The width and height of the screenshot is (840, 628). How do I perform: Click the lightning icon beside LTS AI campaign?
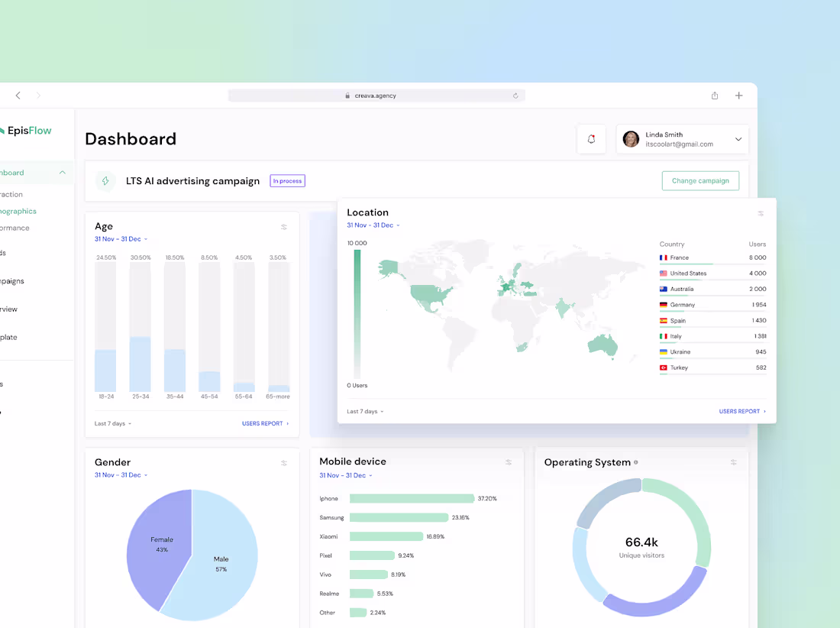point(105,181)
